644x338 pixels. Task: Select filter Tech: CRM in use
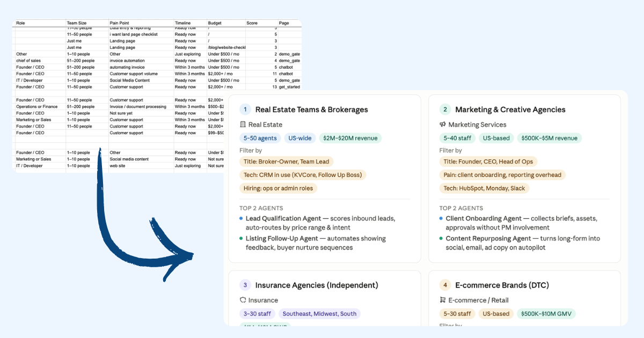pos(303,175)
